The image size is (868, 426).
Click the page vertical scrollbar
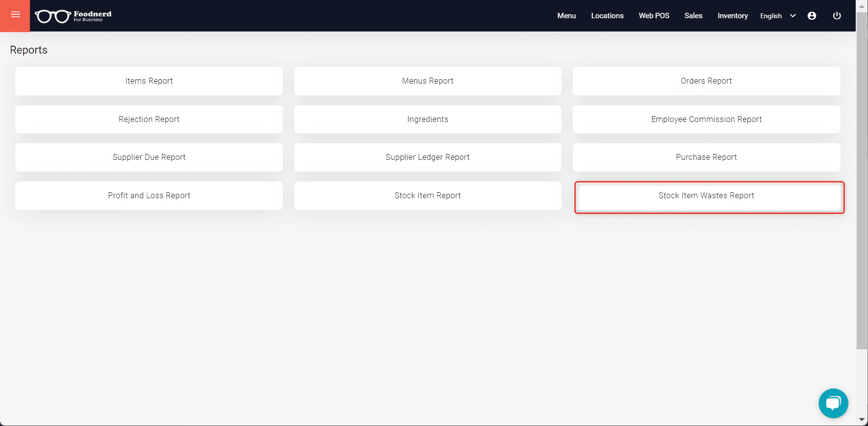(862, 181)
